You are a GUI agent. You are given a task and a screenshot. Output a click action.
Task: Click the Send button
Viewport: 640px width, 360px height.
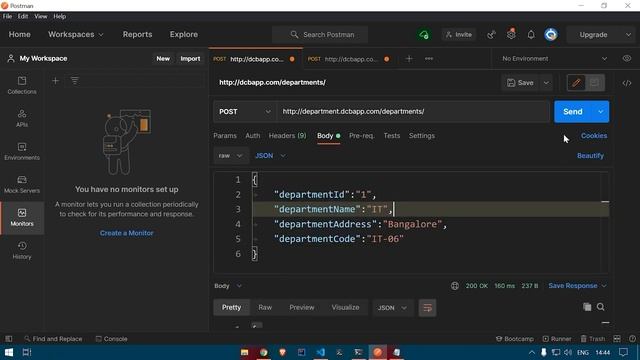tap(573, 112)
